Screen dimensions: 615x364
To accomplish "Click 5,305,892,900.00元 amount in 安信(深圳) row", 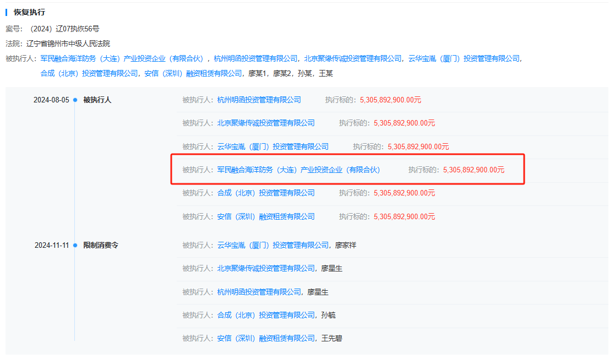I will click(x=404, y=216).
